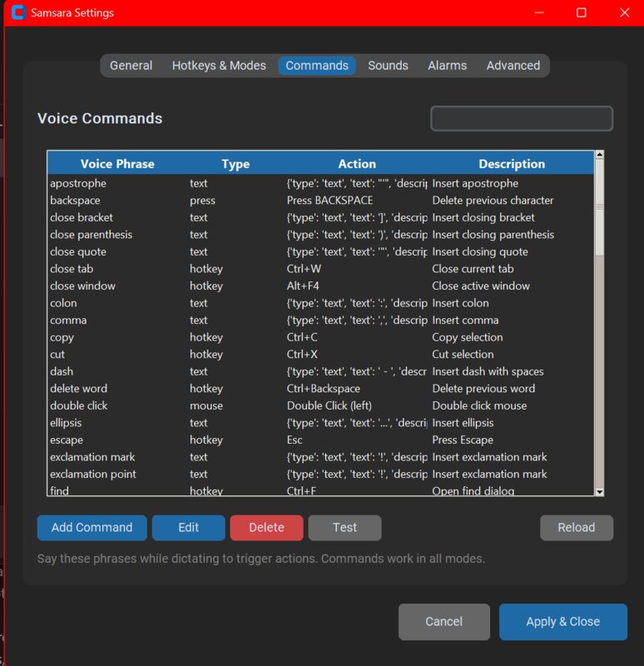Select the Commands tab

pyautogui.click(x=317, y=66)
